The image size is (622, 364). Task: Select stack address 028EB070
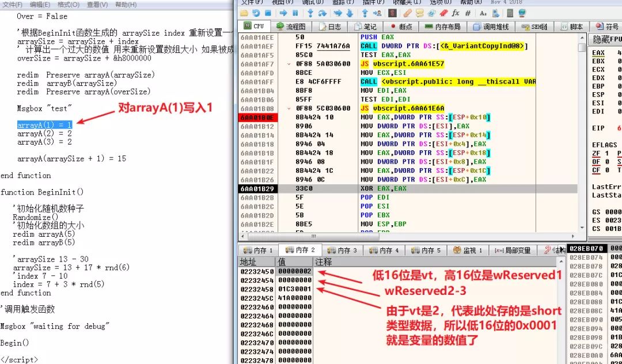tap(586, 249)
